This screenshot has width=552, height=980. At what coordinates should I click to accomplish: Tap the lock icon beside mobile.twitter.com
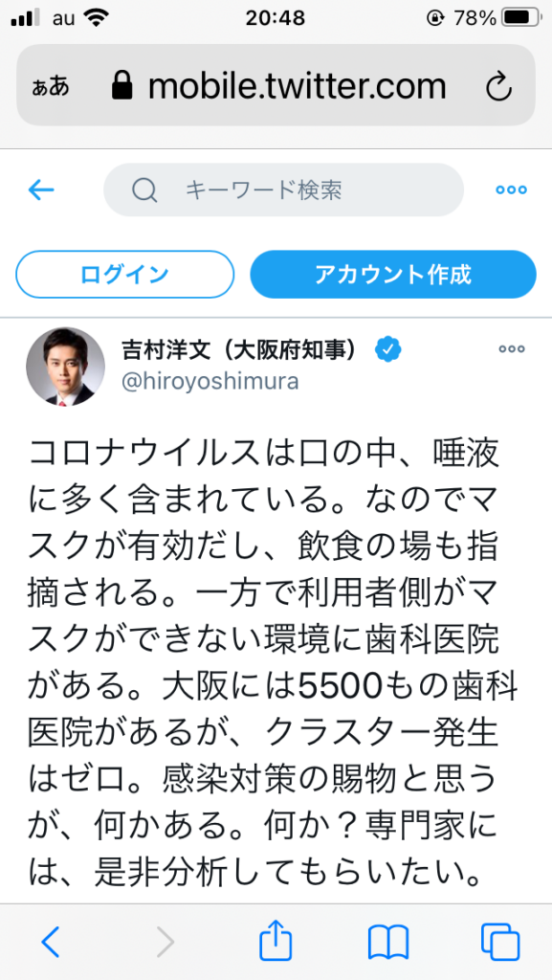pos(121,86)
